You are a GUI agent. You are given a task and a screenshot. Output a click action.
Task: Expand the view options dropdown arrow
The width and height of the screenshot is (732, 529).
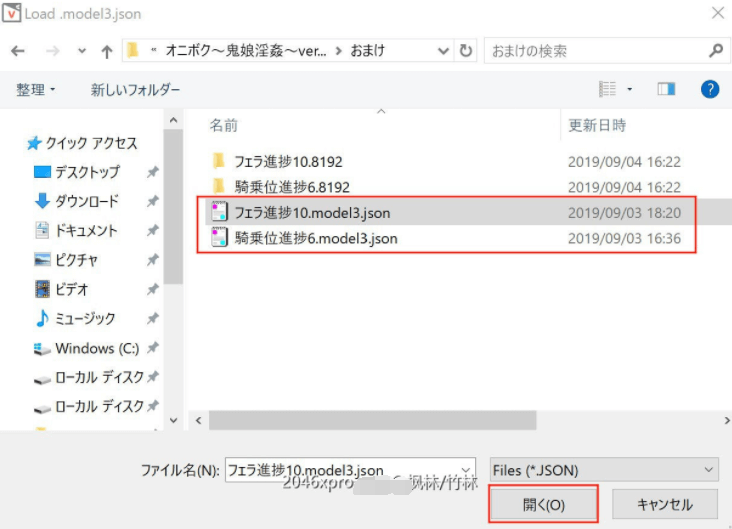coord(630,89)
